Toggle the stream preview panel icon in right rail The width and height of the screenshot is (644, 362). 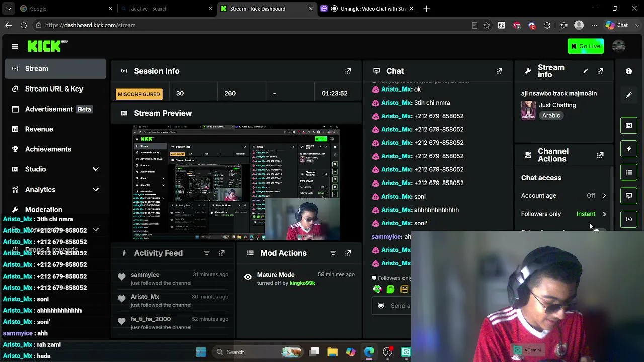click(629, 125)
